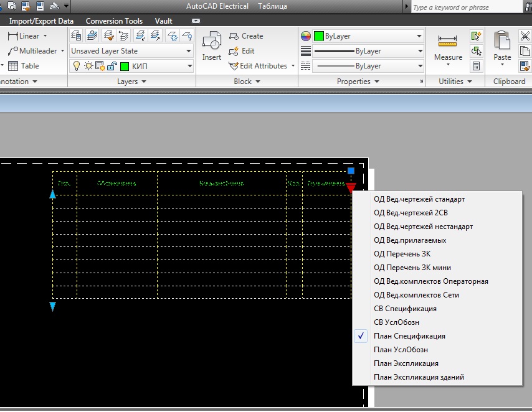The image size is (532, 412).
Task: Open the QuickCalc calculator icon
Action: coord(476,66)
